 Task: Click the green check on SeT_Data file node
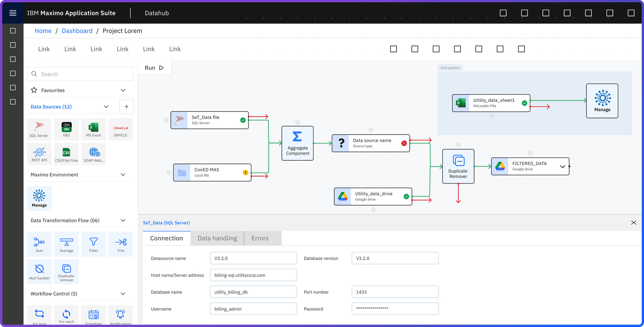pos(243,120)
